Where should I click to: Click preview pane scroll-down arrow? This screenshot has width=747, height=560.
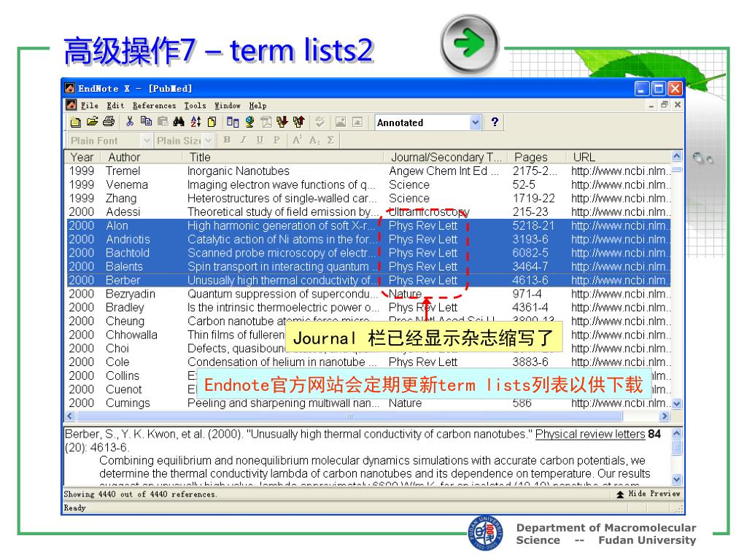pos(676,478)
